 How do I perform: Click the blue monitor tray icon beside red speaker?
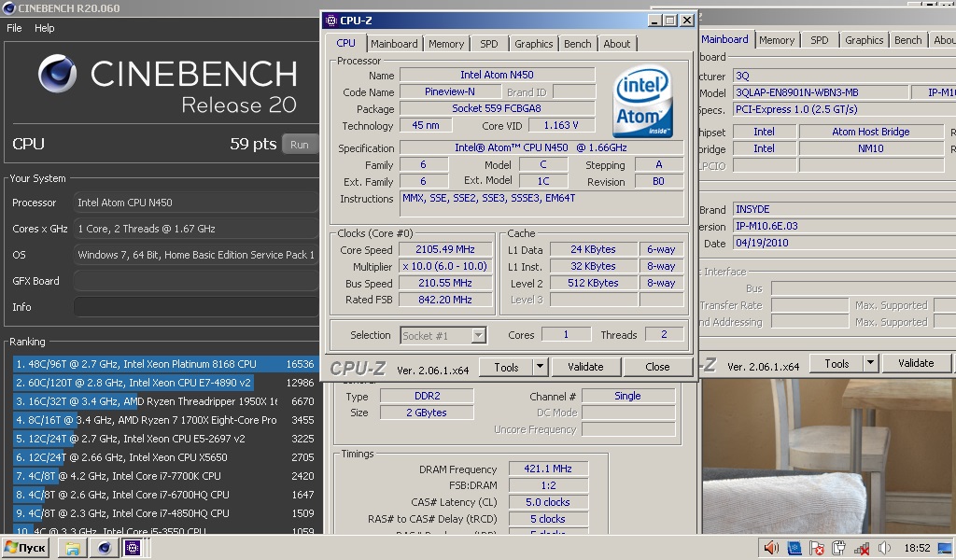pos(794,548)
